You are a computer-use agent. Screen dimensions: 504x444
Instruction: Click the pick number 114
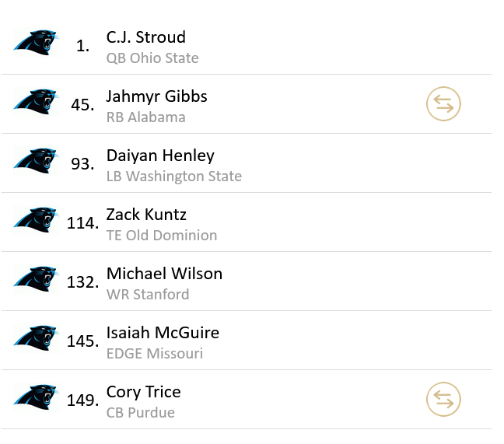coord(82,223)
